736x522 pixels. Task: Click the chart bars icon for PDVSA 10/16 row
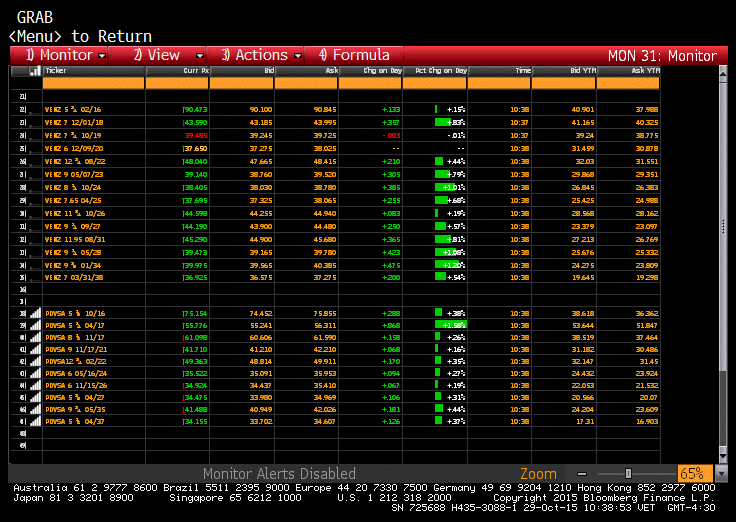point(35,313)
